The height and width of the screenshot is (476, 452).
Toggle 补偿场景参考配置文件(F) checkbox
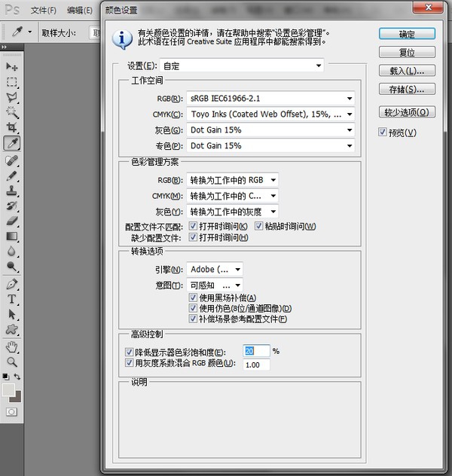point(193,319)
